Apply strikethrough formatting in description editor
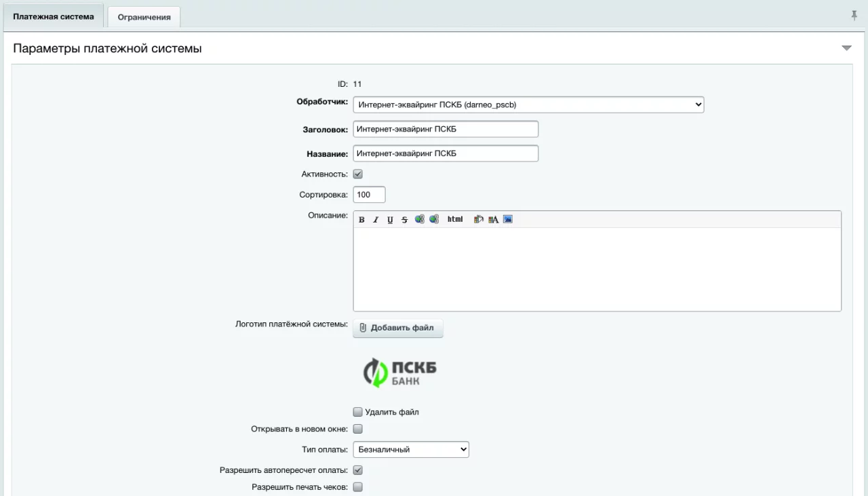This screenshot has height=496, width=868. click(404, 220)
